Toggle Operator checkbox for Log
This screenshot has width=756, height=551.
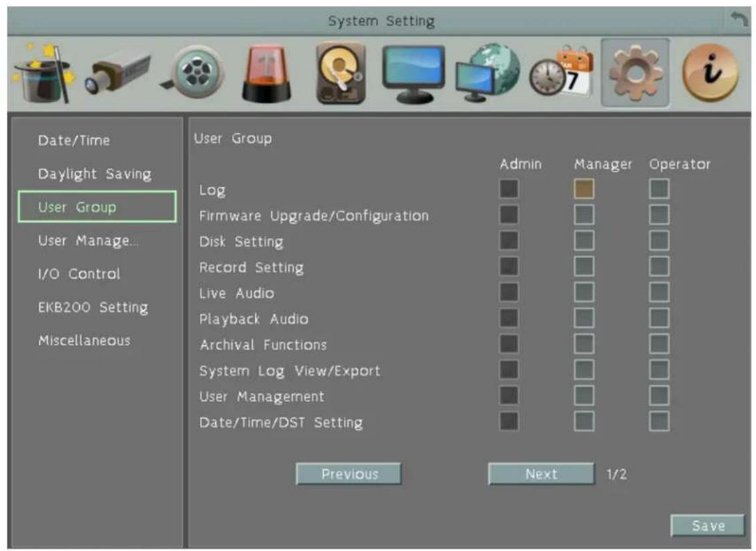pyautogui.click(x=659, y=189)
